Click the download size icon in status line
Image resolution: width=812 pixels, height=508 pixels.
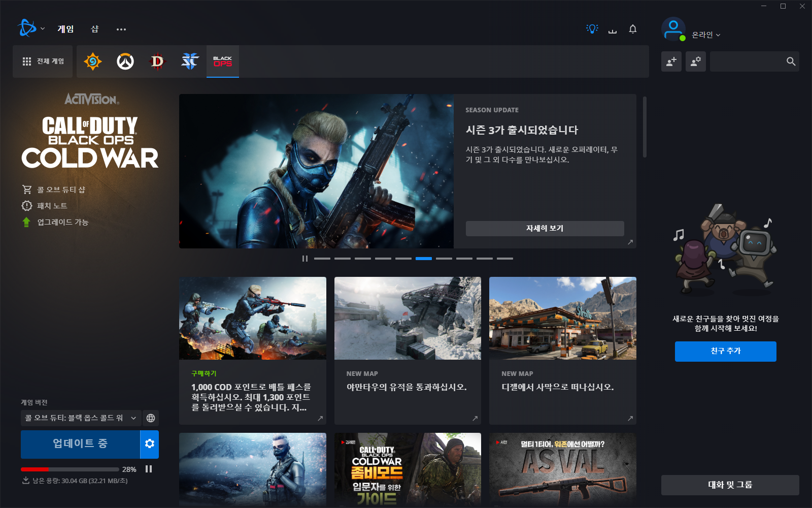coord(26,481)
